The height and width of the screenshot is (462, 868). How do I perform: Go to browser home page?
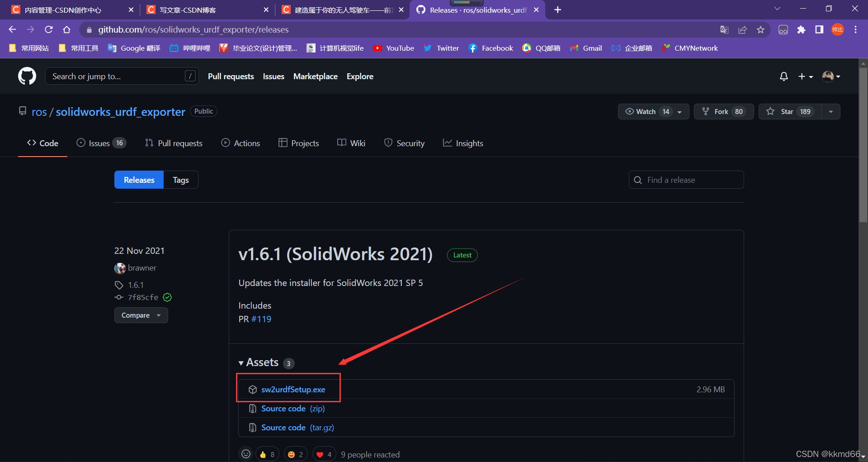66,29
